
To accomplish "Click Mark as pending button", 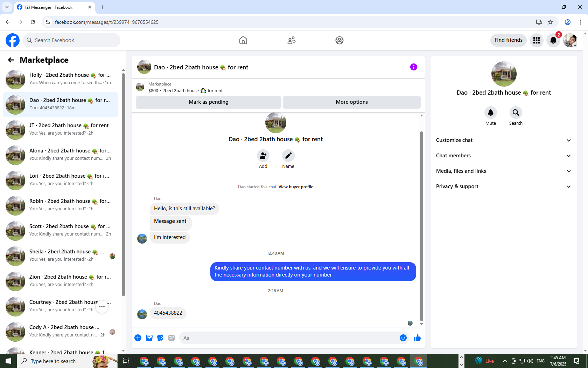I will [209, 102].
